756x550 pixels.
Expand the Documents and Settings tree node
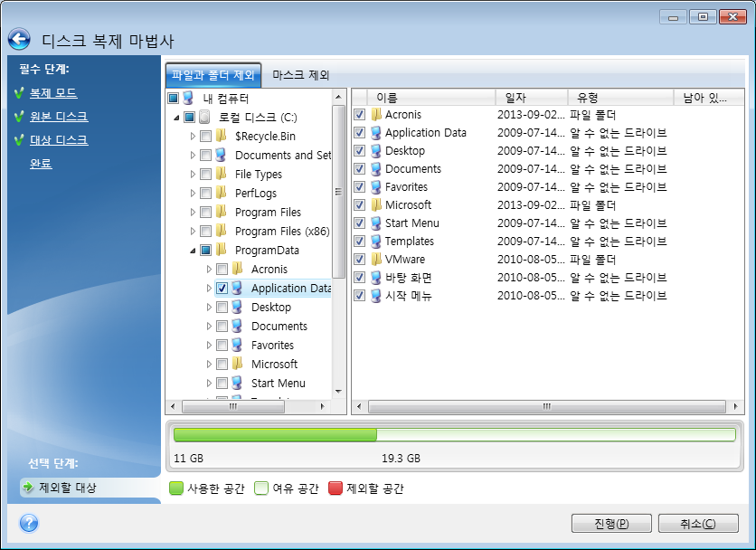click(x=193, y=155)
